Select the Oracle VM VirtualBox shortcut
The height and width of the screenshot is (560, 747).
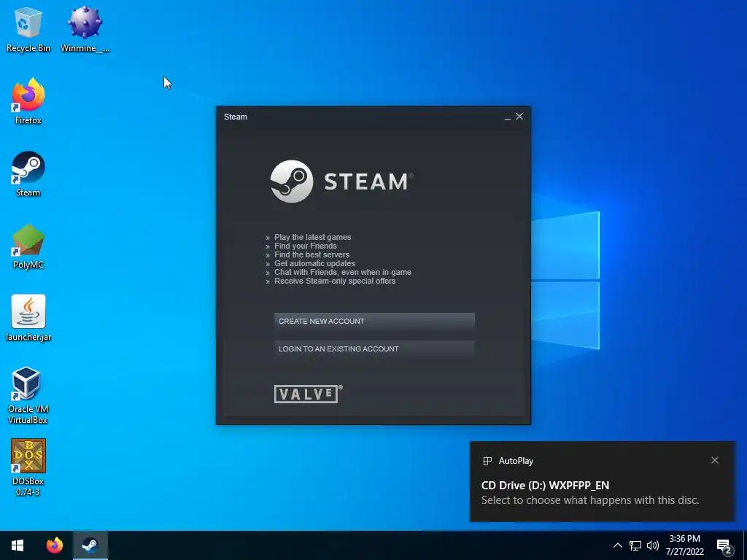[x=28, y=395]
